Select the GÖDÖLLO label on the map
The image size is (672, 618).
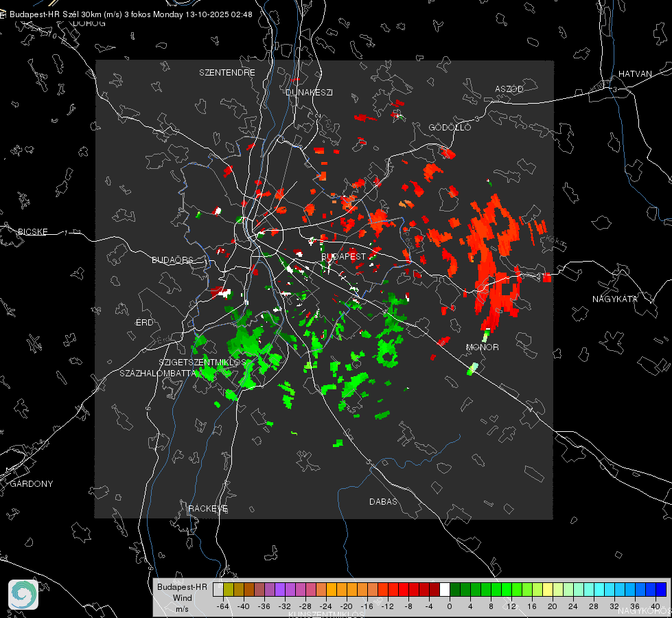point(450,127)
